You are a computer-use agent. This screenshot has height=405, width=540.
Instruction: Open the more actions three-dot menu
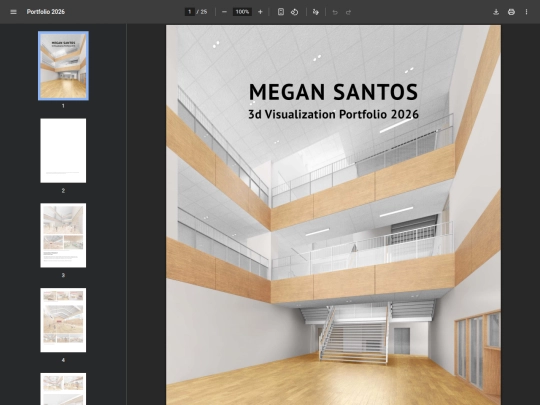tap(526, 12)
